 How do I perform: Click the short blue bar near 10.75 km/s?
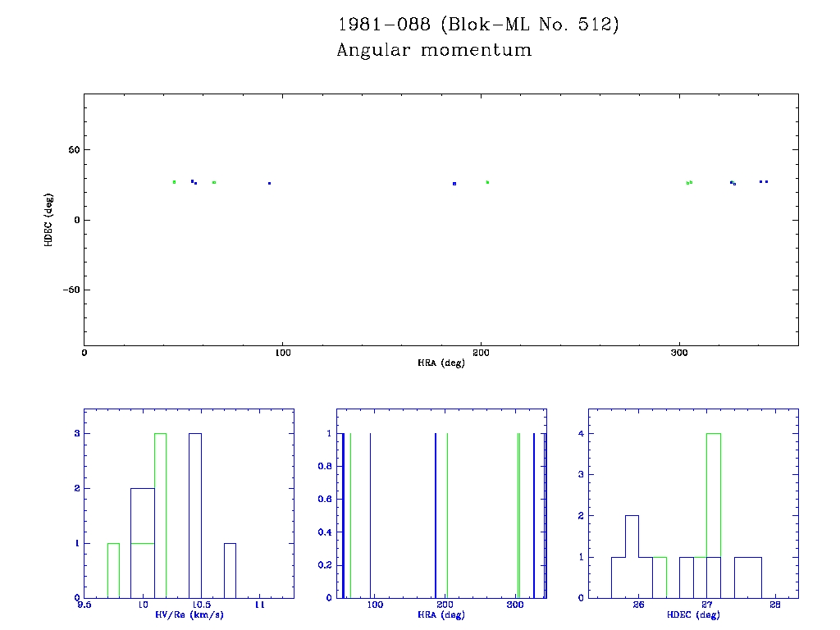point(230,571)
